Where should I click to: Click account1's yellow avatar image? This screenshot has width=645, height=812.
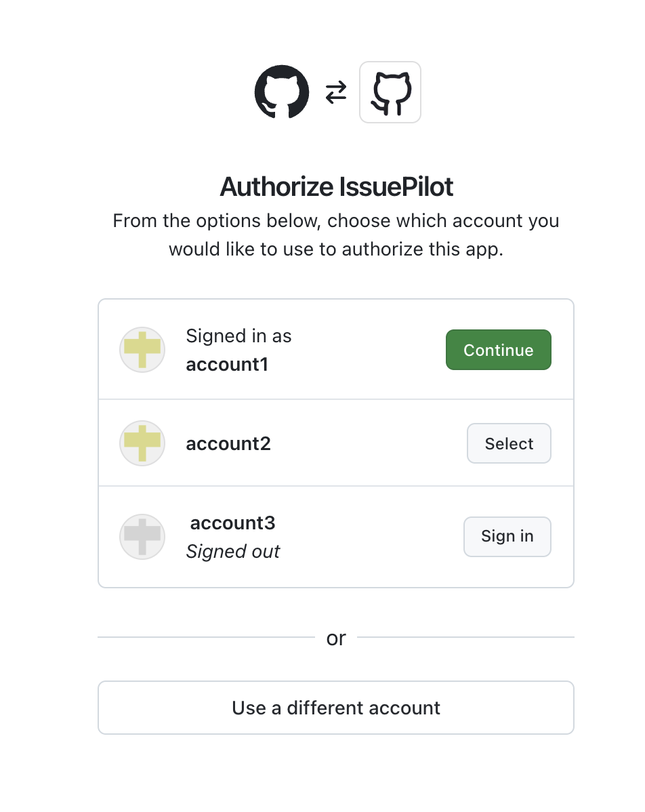[142, 350]
